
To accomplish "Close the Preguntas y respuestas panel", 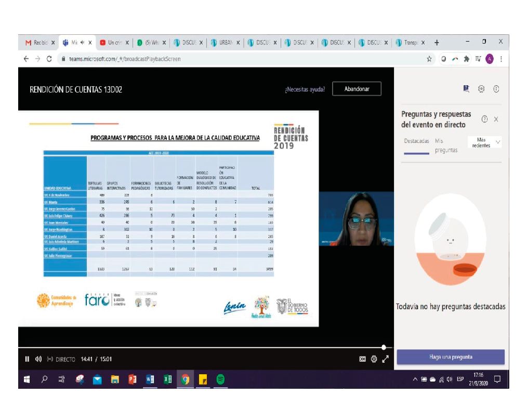I will point(496,119).
